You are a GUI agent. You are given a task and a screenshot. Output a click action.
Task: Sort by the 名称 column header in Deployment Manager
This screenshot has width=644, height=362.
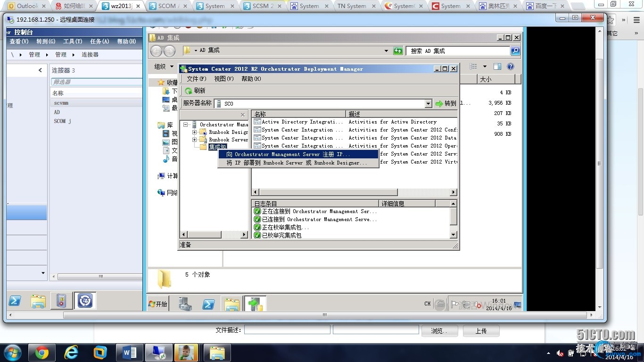299,114
